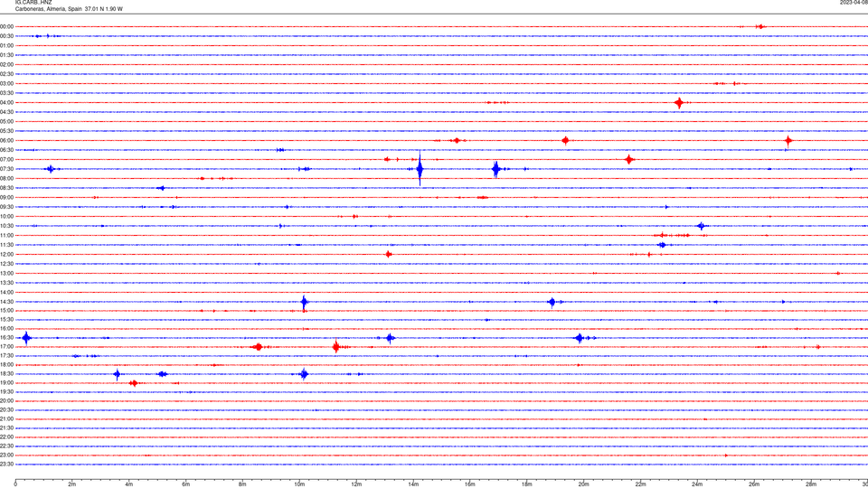The height and width of the screenshot is (488, 868).
Task: Select the '12m' x-axis tick label
Action: click(356, 484)
